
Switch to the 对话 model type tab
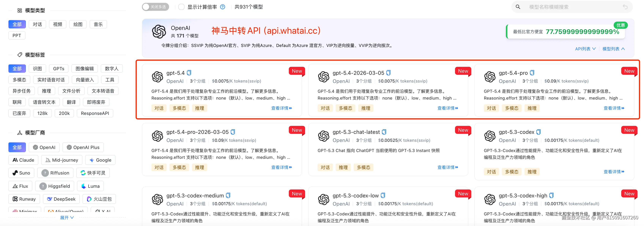pos(37,24)
